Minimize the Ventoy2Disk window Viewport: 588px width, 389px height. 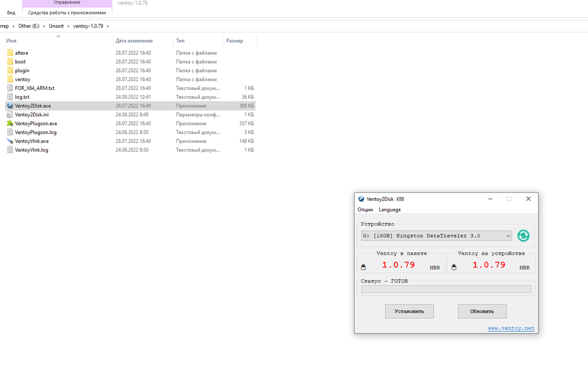pos(490,199)
